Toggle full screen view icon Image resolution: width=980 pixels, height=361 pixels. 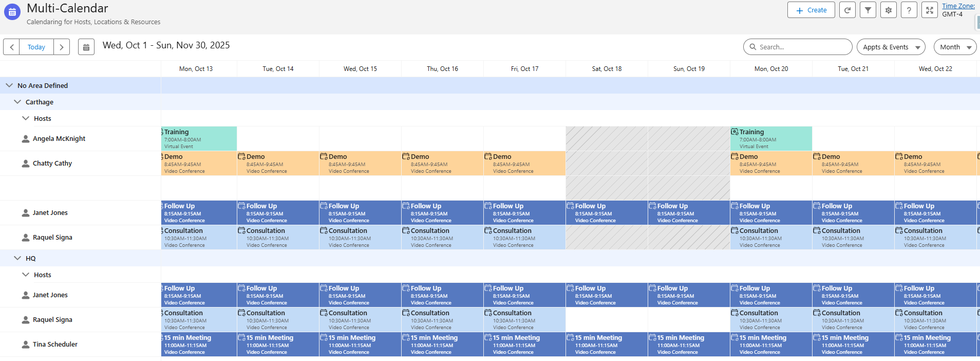[930, 10]
